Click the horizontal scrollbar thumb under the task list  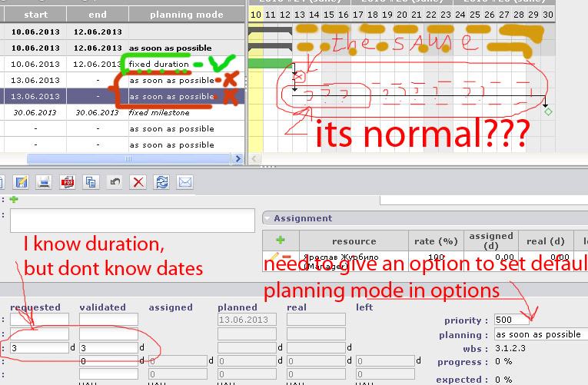point(128,158)
